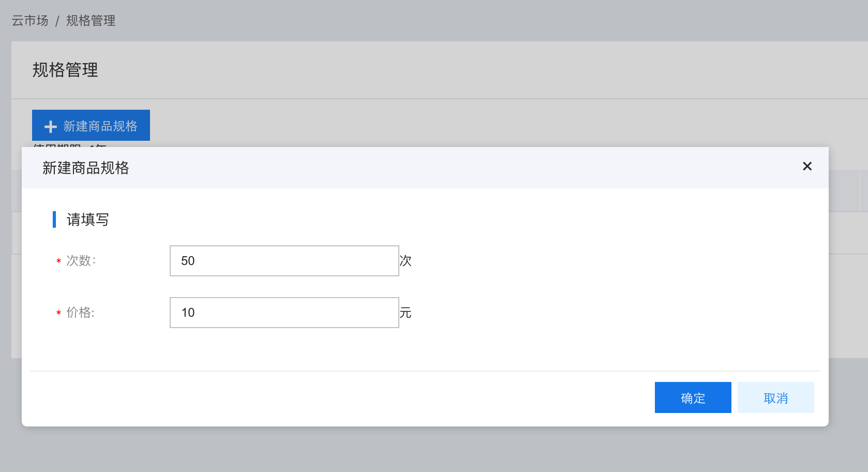Go to 云市场 in the breadcrumb
The image size is (868, 472).
pyautogui.click(x=30, y=21)
